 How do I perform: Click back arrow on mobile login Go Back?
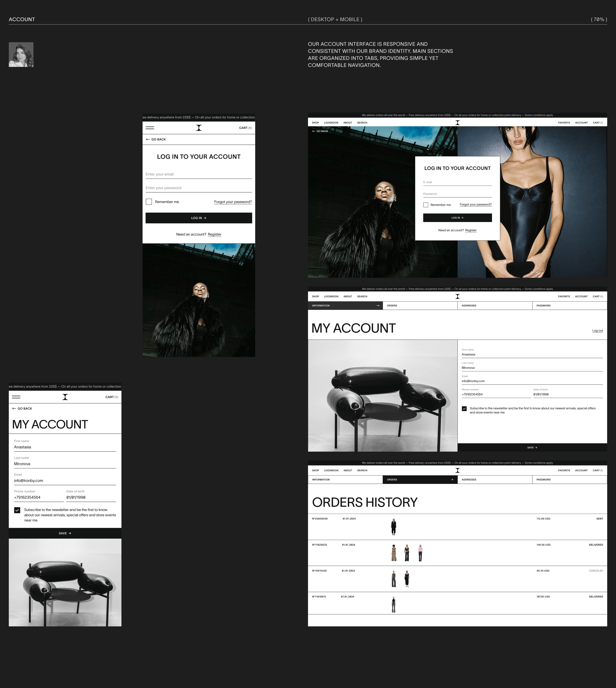[148, 140]
